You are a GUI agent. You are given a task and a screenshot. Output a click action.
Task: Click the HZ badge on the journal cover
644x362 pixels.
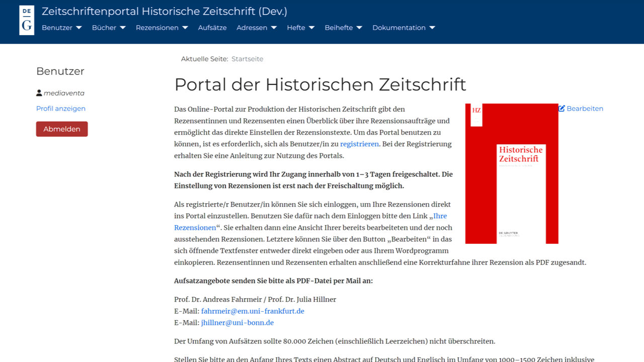click(476, 110)
